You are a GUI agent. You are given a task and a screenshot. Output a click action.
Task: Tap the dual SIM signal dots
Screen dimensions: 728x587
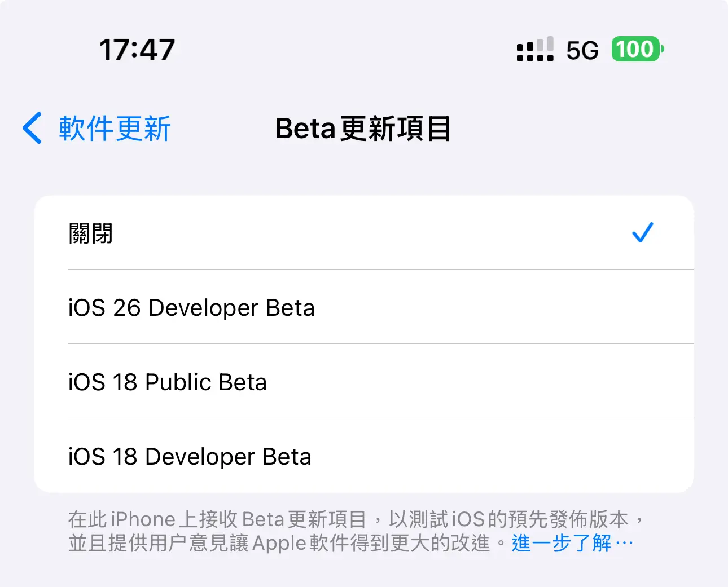(x=535, y=57)
